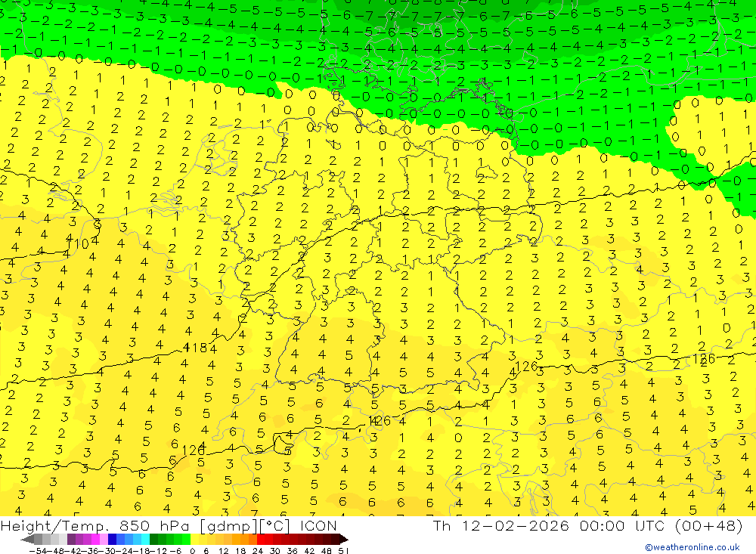Click the pure red 24°C legend swatch
The image size is (756, 554).
(x=260, y=539)
